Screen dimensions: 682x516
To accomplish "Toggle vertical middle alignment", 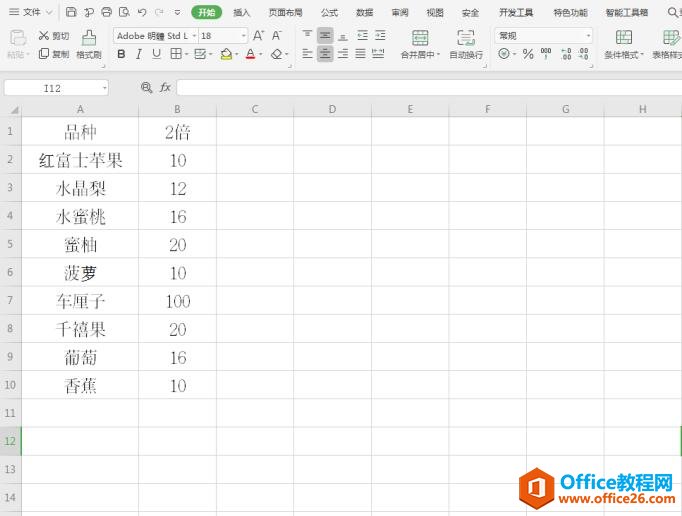I will pyautogui.click(x=325, y=35).
